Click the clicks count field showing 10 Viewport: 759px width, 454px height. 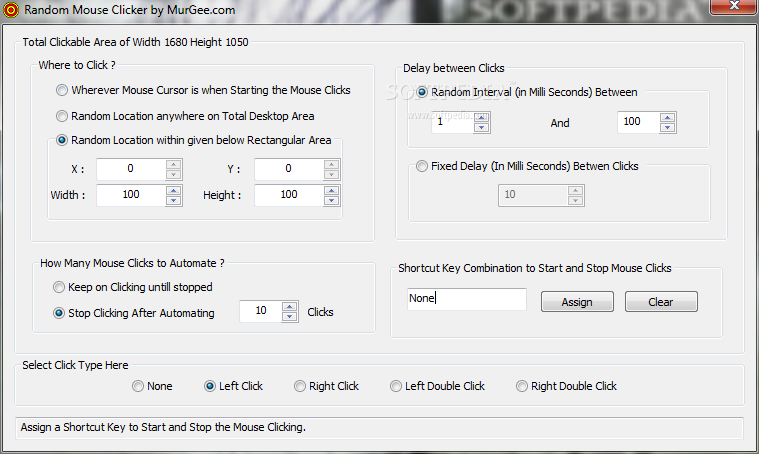click(x=260, y=311)
